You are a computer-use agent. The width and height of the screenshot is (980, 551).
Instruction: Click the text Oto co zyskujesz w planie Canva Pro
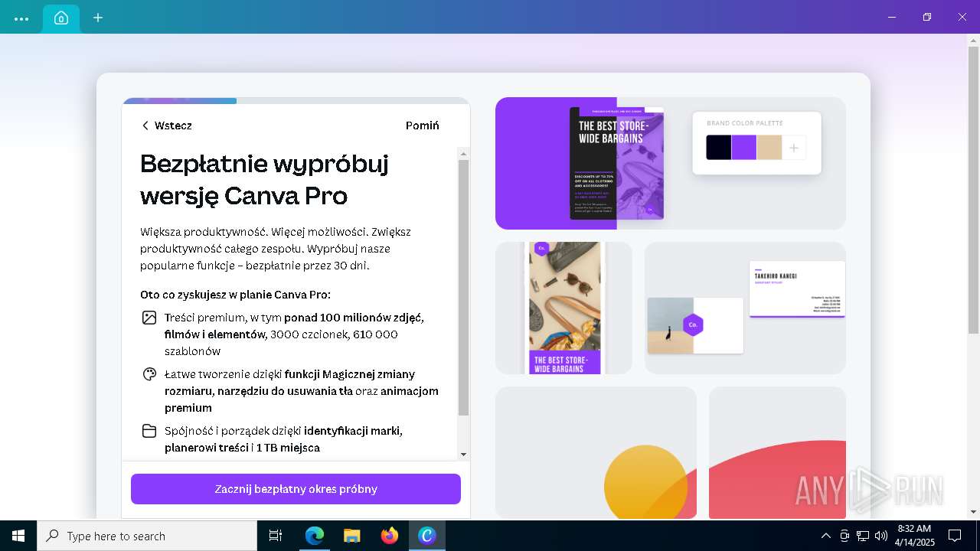coord(235,295)
